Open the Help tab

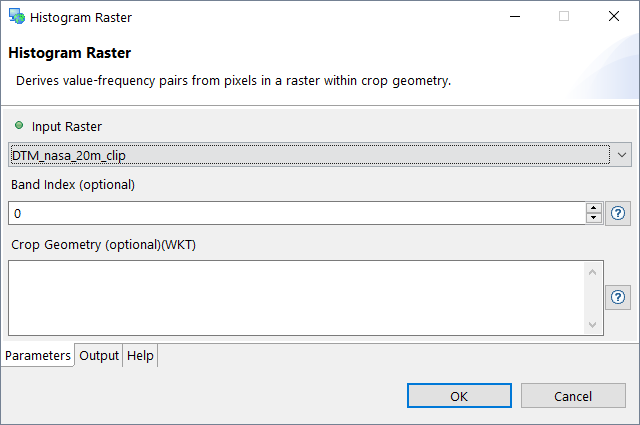[140, 356]
